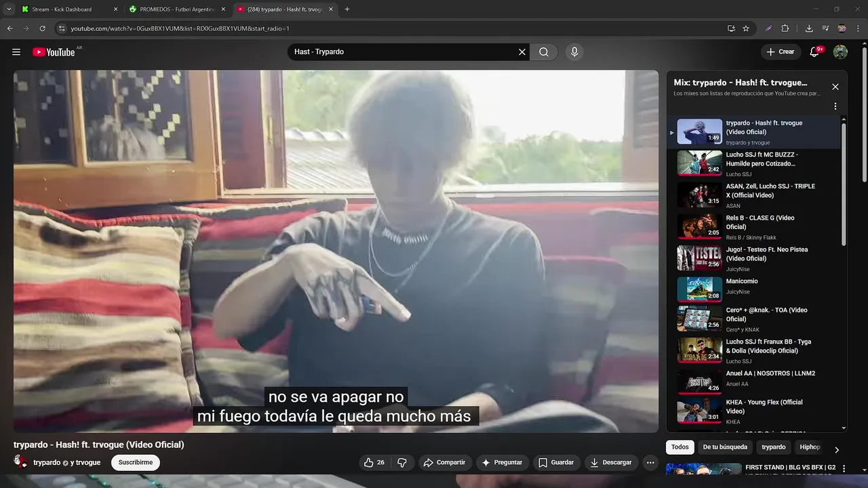The width and height of the screenshot is (868, 488).
Task: Open the Chrome profile avatar
Action: click(842, 28)
